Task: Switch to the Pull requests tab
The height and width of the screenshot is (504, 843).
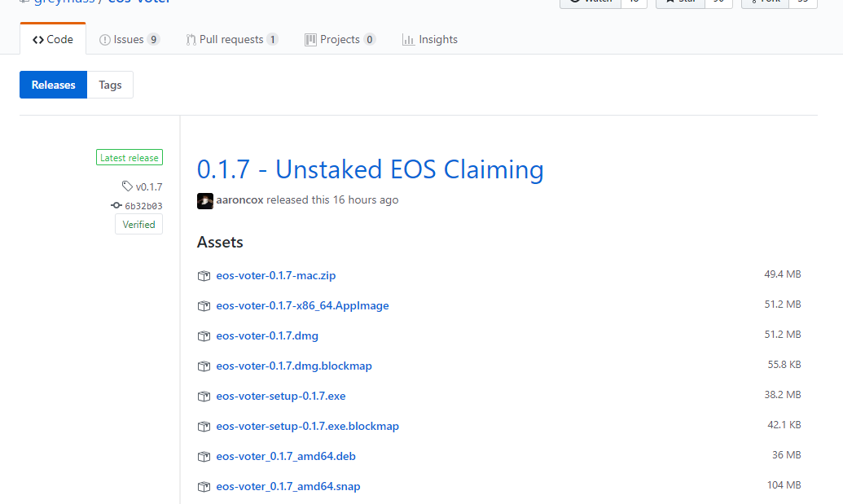Action: [231, 39]
